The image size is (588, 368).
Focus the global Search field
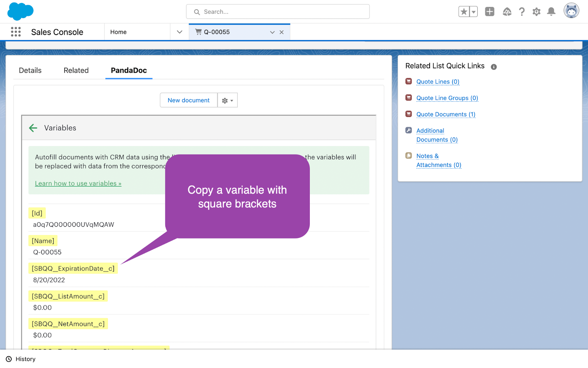pyautogui.click(x=278, y=12)
